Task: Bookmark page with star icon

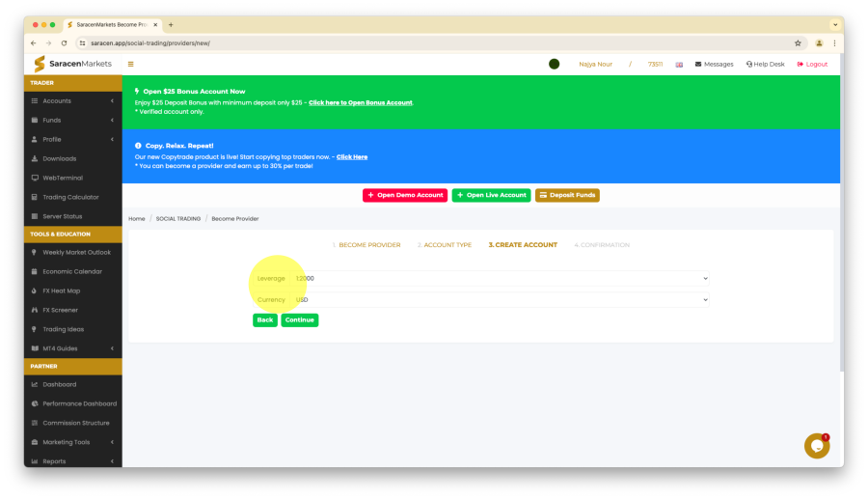Action: coord(798,43)
